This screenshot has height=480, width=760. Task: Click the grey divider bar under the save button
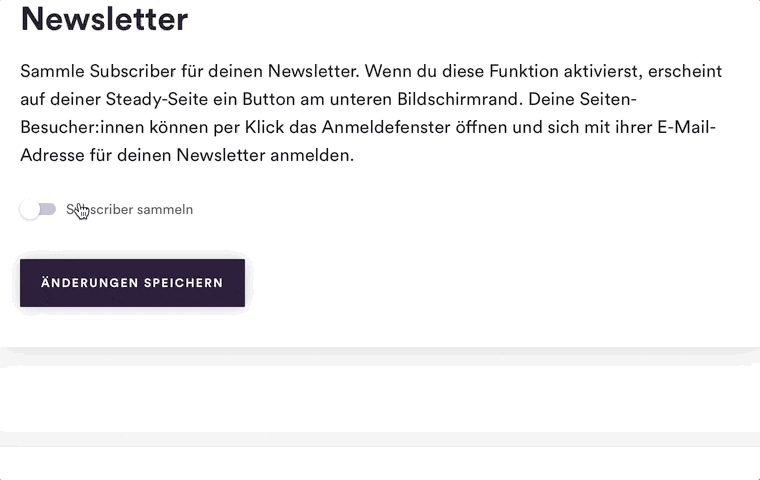[x=380, y=356]
